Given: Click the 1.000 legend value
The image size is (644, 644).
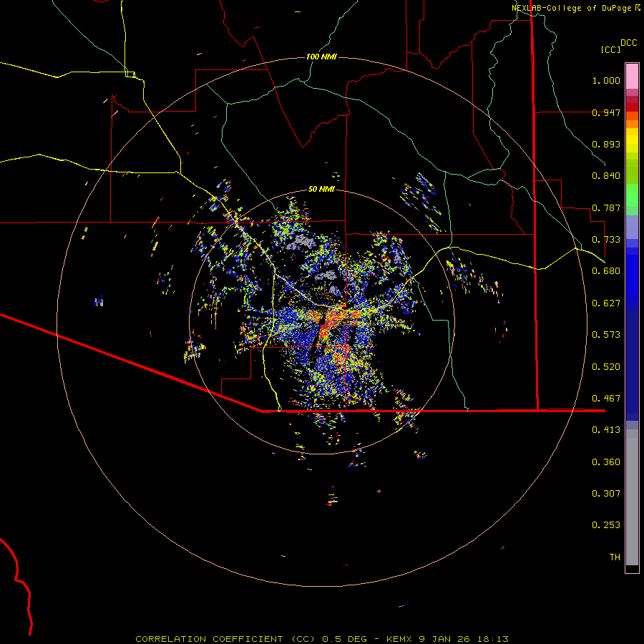Looking at the screenshot, I should click(606, 80).
